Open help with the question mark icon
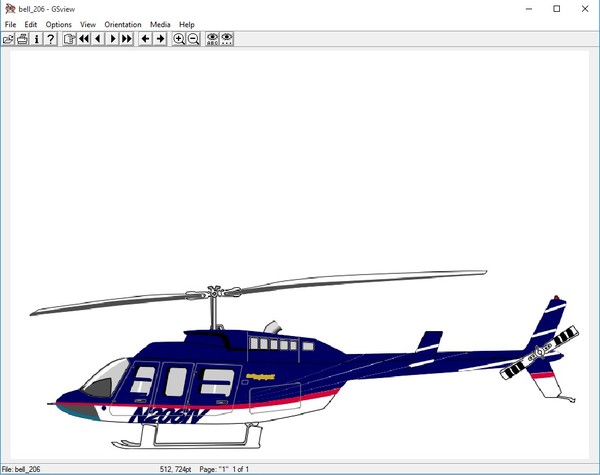600x475 pixels. click(x=51, y=39)
